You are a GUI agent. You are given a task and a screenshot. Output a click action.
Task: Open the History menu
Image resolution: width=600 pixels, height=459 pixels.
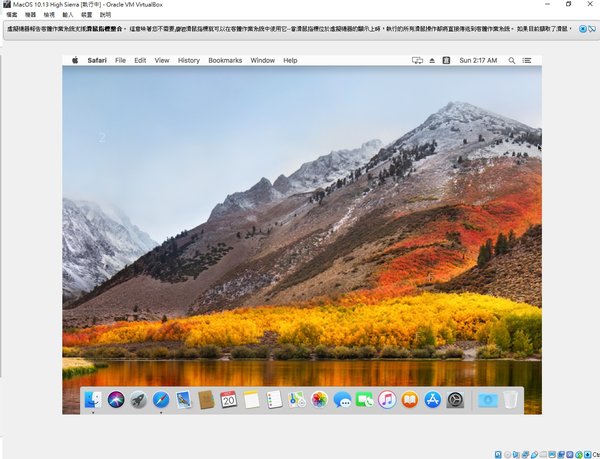189,60
